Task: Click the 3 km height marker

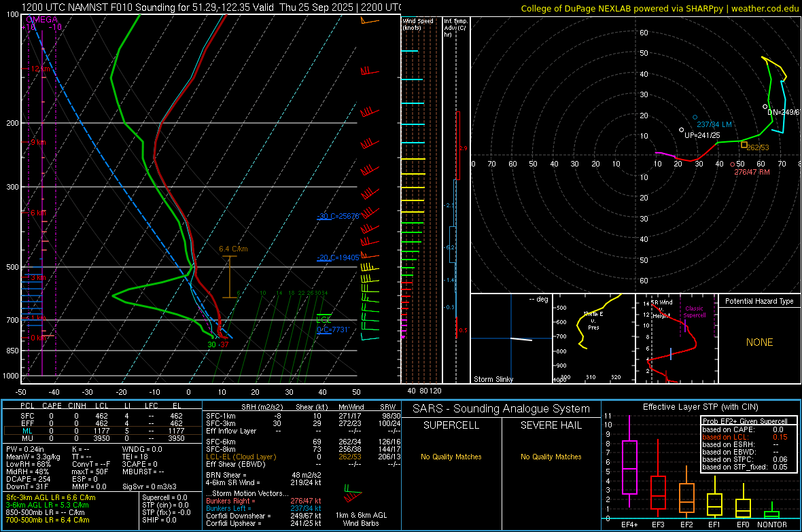Action: [x=38, y=277]
